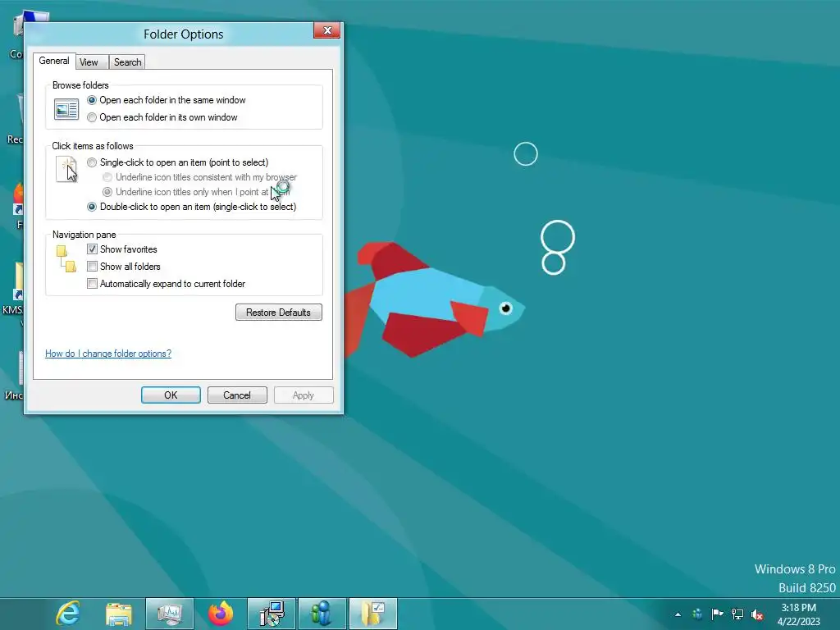Open the system monitor taskbar icon
The image size is (840, 630).
[169, 614]
